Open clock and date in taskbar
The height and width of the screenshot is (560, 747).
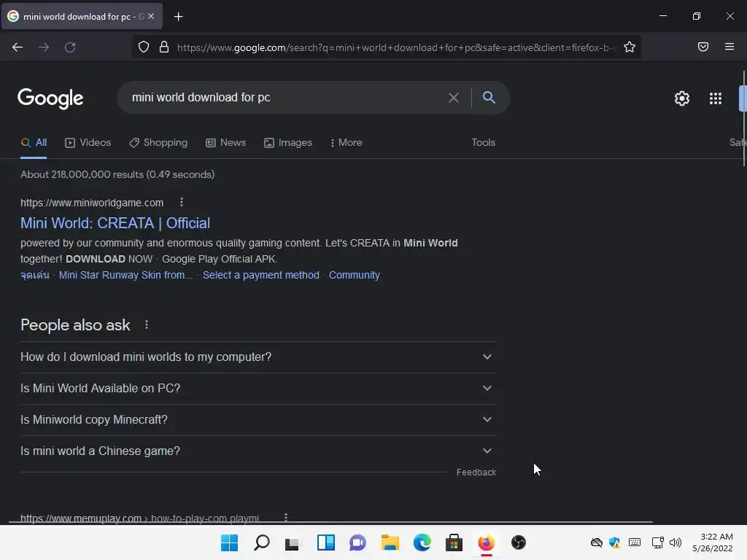(x=712, y=542)
